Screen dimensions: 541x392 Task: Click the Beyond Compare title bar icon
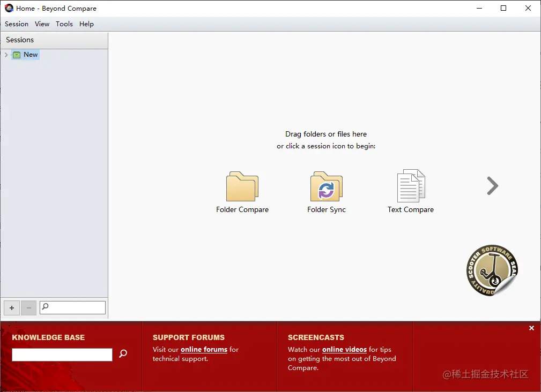(9, 8)
